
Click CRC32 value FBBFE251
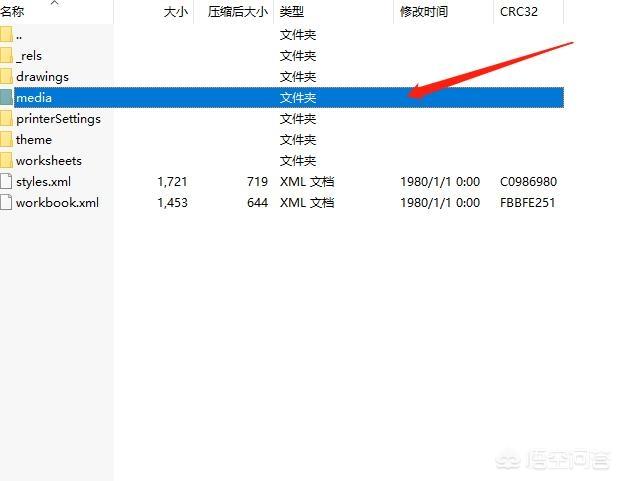click(528, 203)
